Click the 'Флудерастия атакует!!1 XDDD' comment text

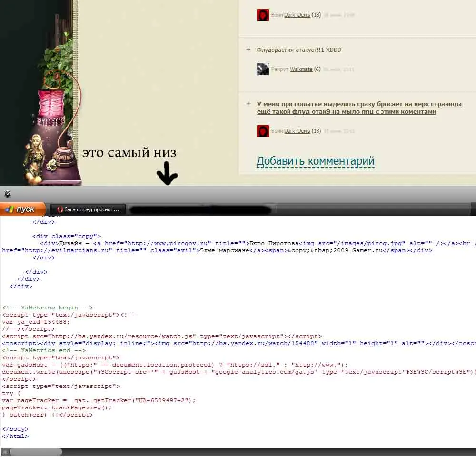tap(299, 50)
